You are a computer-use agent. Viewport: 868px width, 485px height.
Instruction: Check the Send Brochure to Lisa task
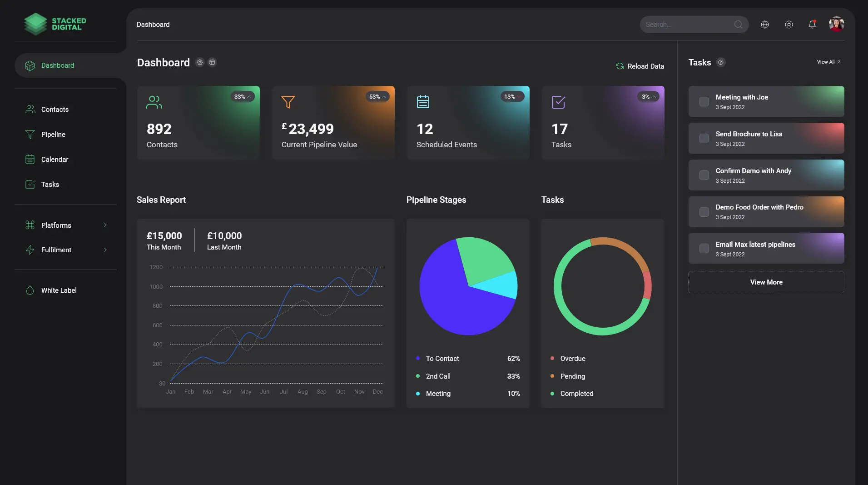click(x=704, y=138)
